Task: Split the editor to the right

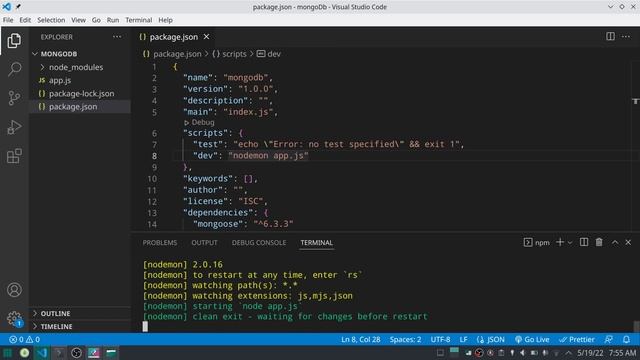Action: click(610, 36)
